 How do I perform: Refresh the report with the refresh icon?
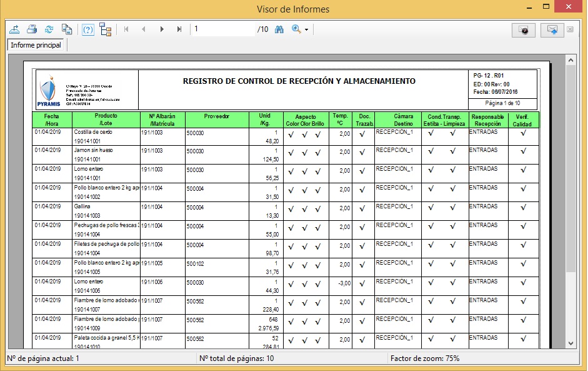[x=49, y=29]
